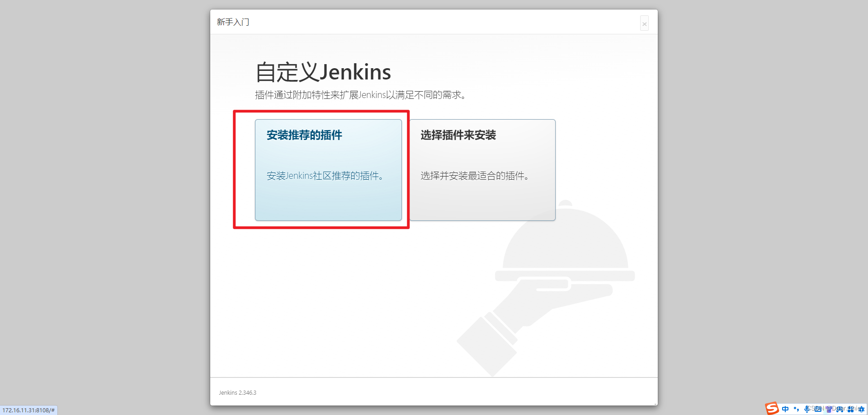
Task: Click the 'Jenkins 2.346.3' version text
Action: [237, 392]
